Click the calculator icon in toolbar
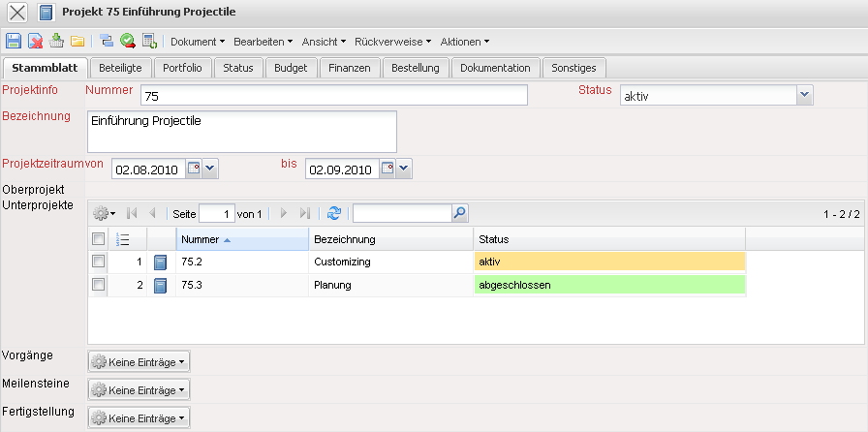The image size is (868, 432). pyautogui.click(x=149, y=41)
